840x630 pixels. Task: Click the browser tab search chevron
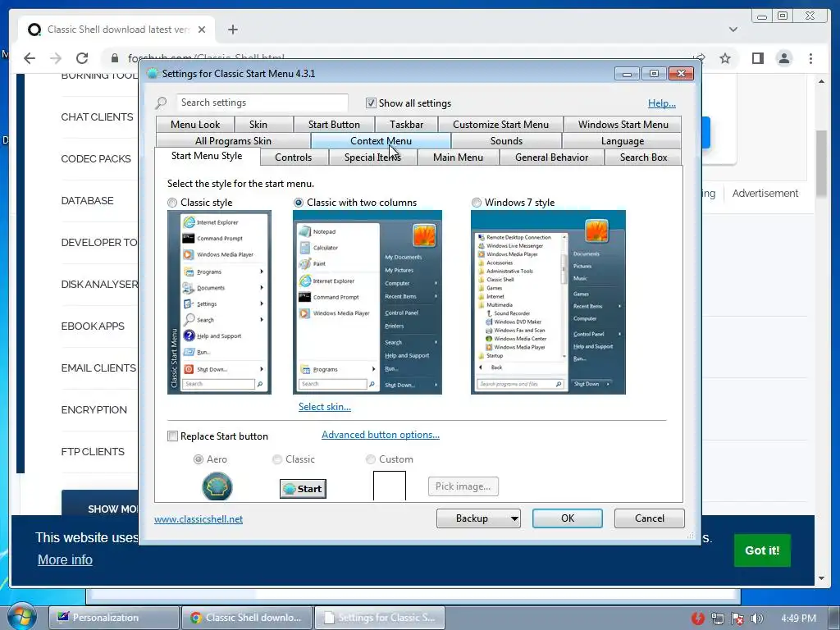point(733,30)
